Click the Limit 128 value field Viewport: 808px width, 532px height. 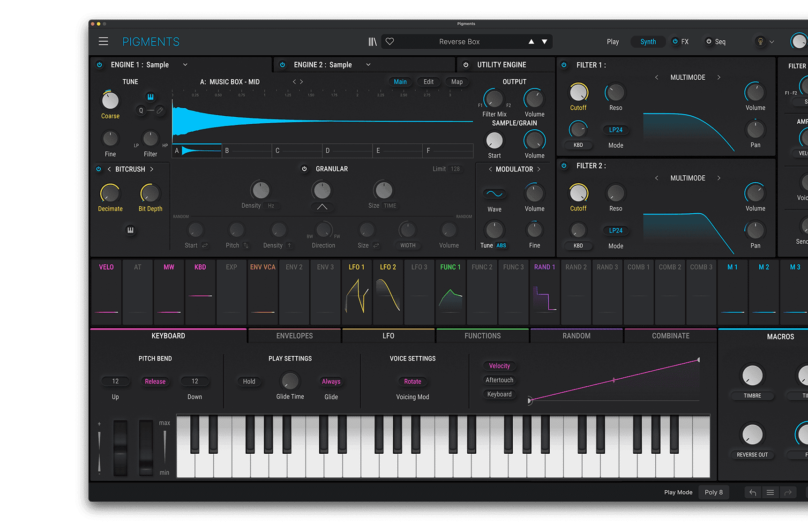click(455, 169)
